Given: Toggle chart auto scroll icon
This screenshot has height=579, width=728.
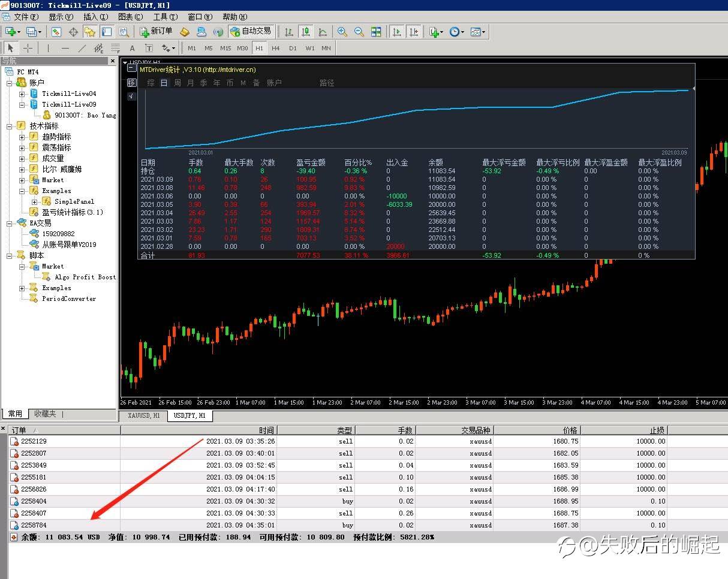Looking at the screenshot, I should click(x=396, y=32).
